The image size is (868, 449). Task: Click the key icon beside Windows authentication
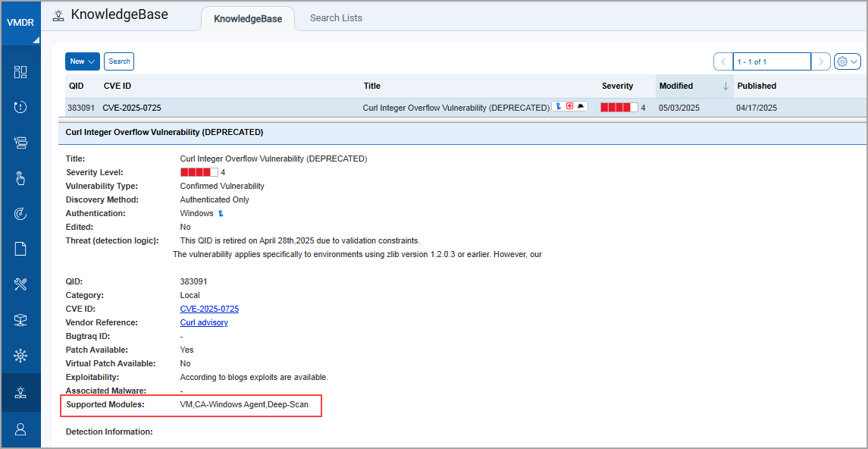[220, 213]
